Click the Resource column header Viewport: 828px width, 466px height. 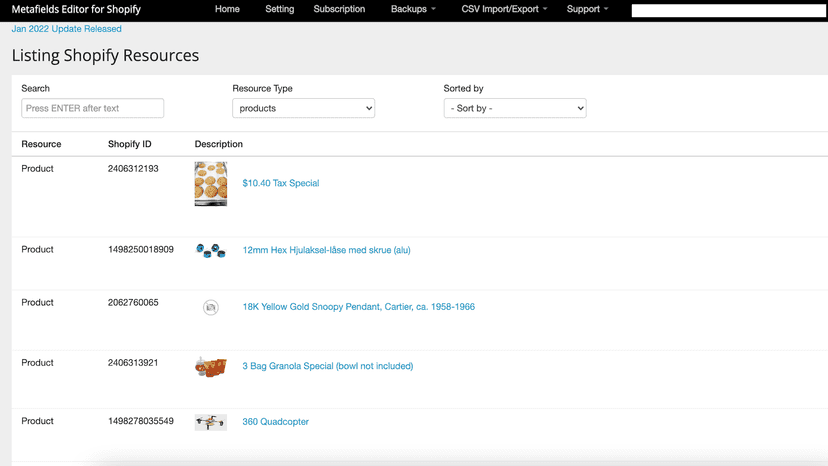point(41,144)
